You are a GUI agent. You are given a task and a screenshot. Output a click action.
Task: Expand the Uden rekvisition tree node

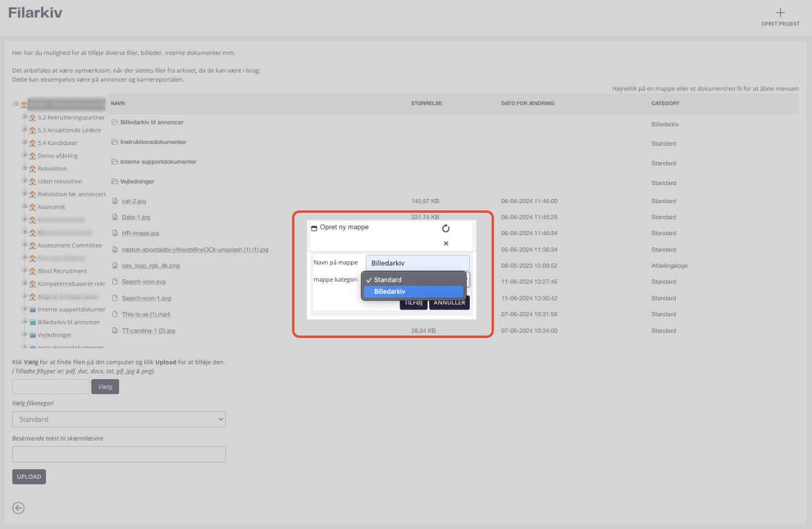24,181
